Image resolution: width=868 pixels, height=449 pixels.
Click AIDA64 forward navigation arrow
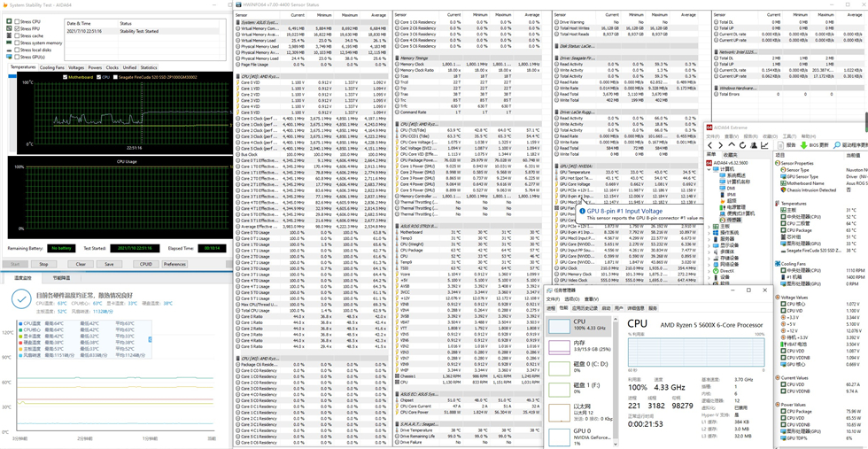(x=721, y=145)
